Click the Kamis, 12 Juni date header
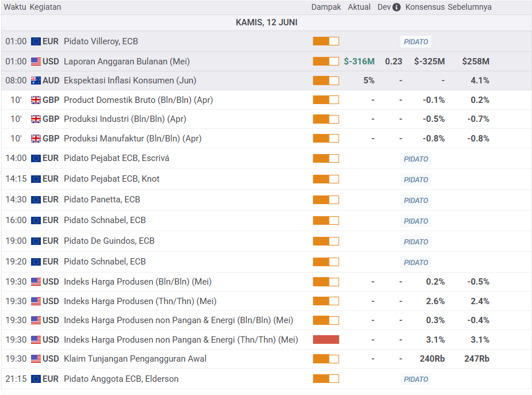 [x=266, y=22]
